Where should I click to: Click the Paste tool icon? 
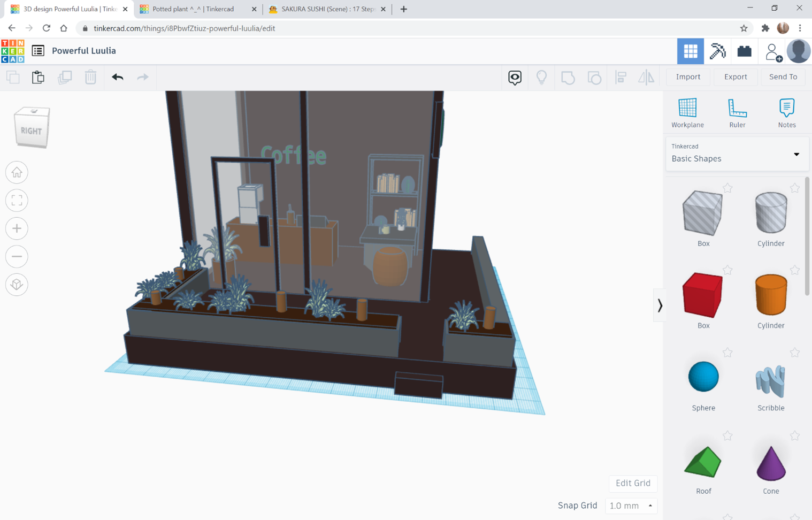38,77
